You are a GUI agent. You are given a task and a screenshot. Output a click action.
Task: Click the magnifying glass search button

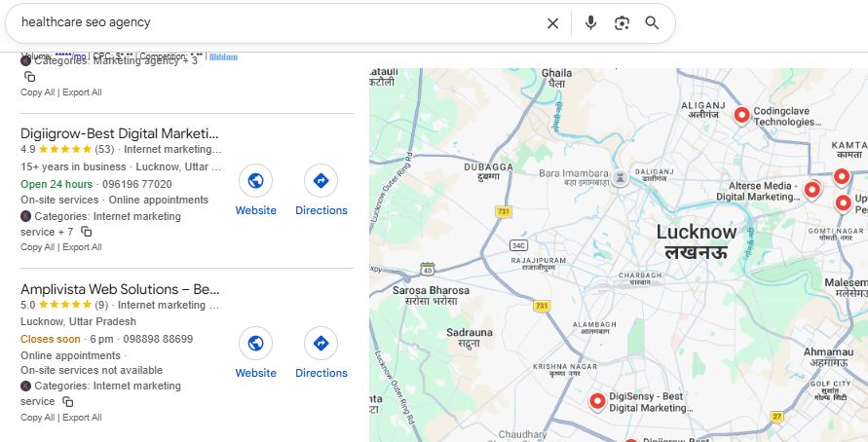pos(652,22)
